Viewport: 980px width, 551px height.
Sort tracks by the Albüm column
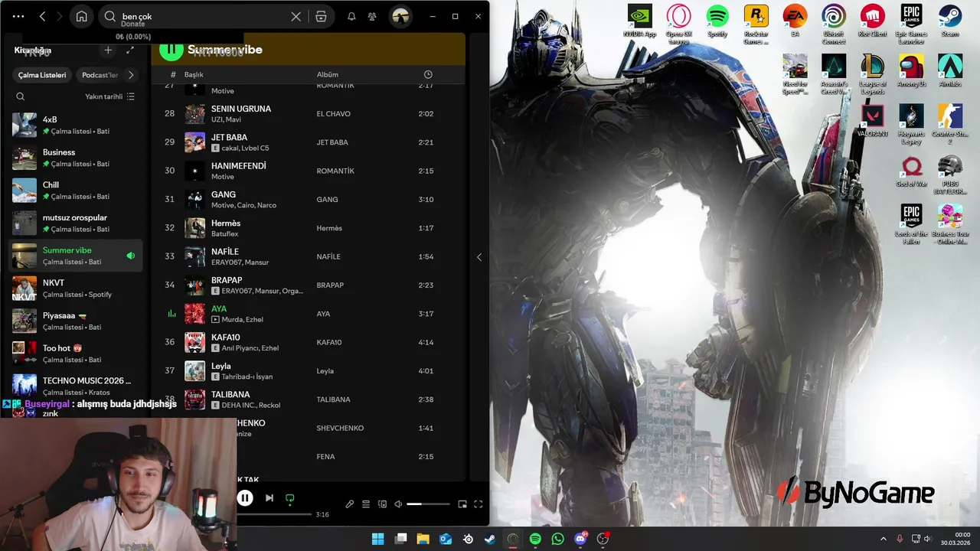click(x=328, y=74)
